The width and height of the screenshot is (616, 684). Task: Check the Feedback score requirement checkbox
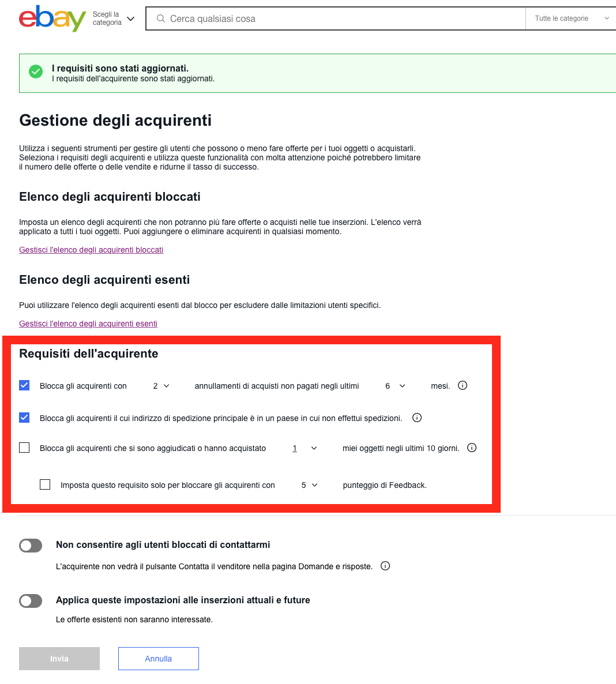(45, 484)
